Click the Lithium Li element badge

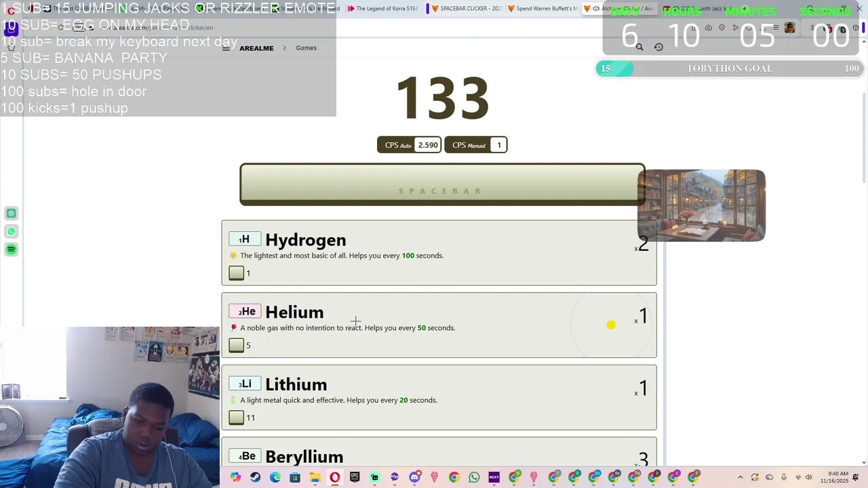pyautogui.click(x=245, y=384)
